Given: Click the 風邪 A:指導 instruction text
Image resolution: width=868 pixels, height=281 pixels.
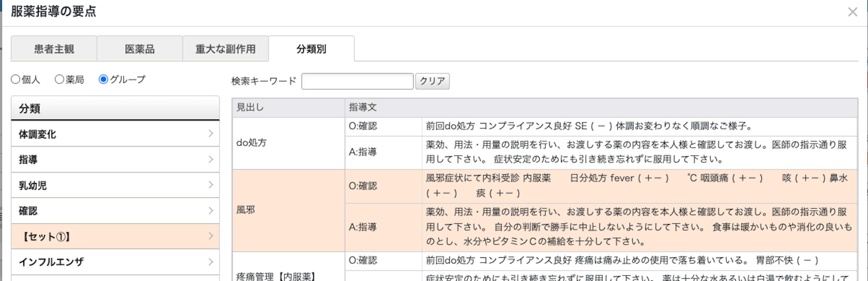Looking at the screenshot, I should [x=639, y=227].
